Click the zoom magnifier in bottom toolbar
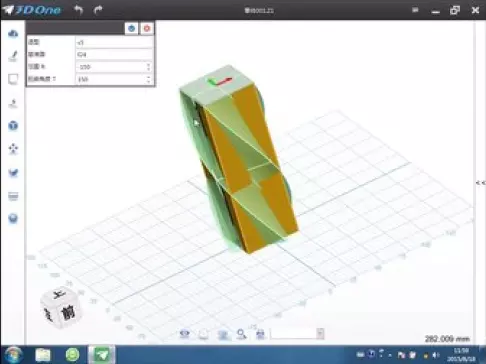The image size is (486, 364). tap(241, 334)
